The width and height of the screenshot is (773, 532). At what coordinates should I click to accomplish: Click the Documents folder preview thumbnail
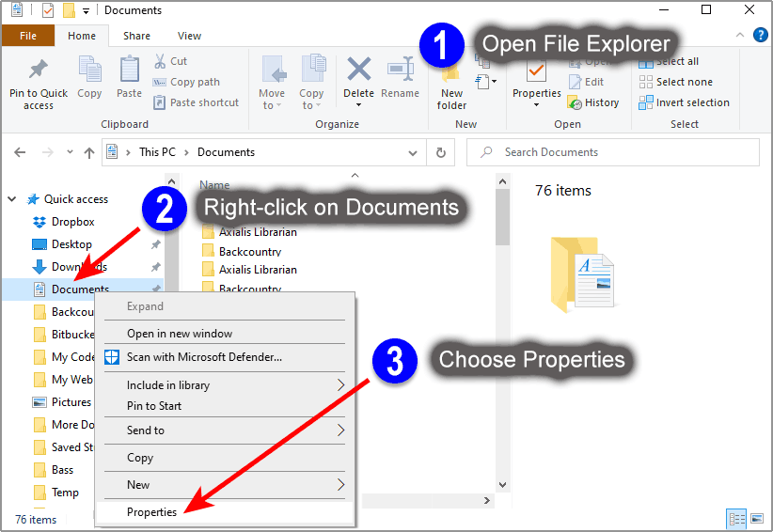pos(583,275)
